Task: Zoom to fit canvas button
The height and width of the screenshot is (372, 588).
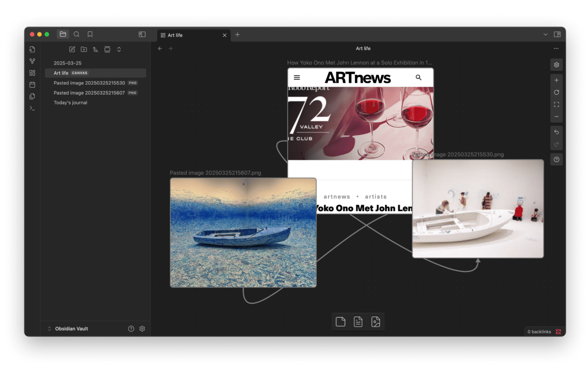Action: coord(556,105)
